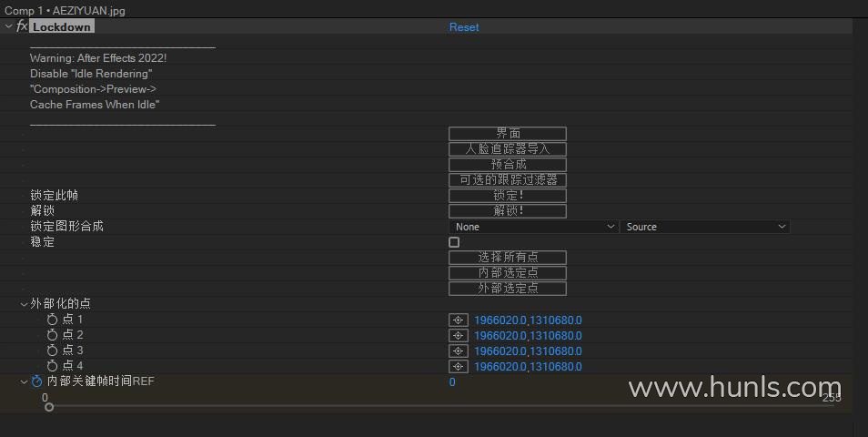Screen dimensions: 868x437
Task: Toggle the fx icon for Lockdown effect
Action: pyautogui.click(x=22, y=26)
